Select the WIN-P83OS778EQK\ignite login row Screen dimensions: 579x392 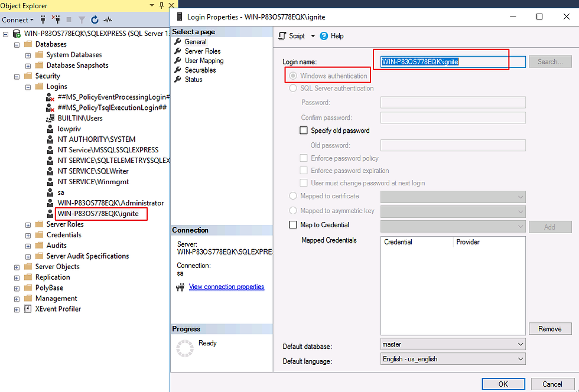pos(98,214)
